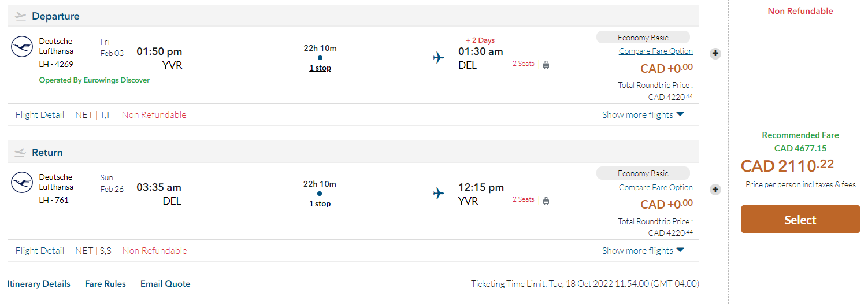This screenshot has width=868, height=304.
Task: Switch to the Fare Rules tab
Action: point(105,284)
